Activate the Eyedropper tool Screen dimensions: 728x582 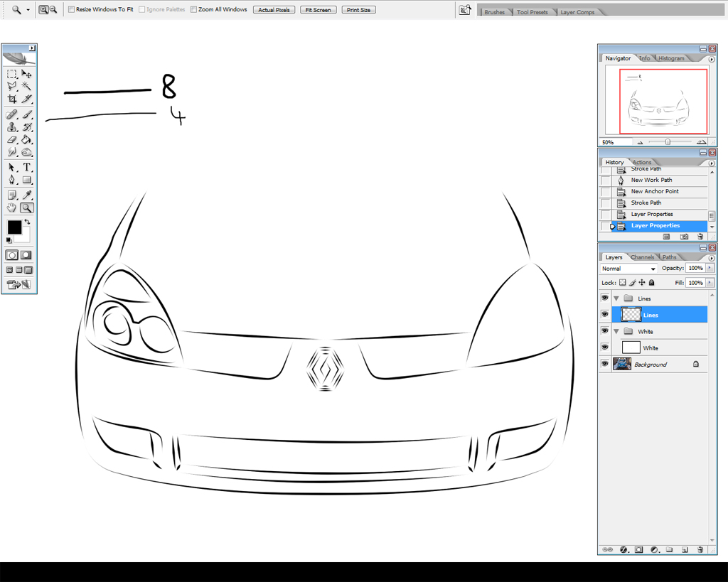tap(26, 195)
